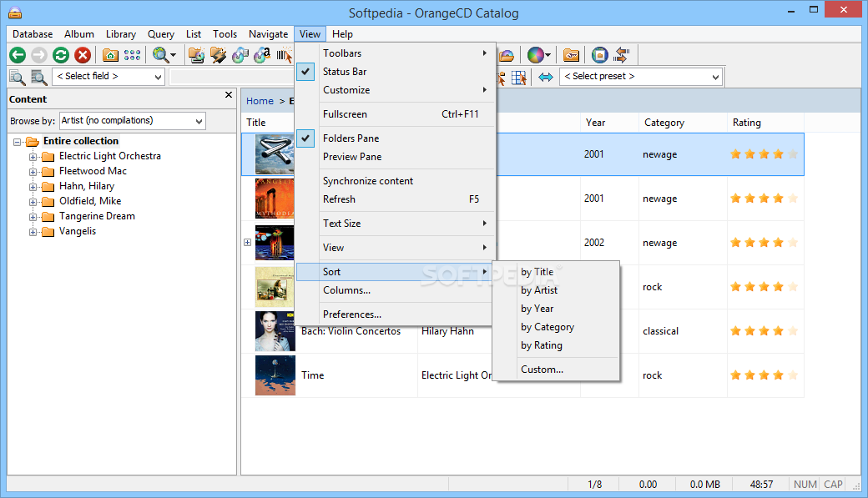Close the Content pane
The width and height of the screenshot is (868, 498).
pos(229,94)
